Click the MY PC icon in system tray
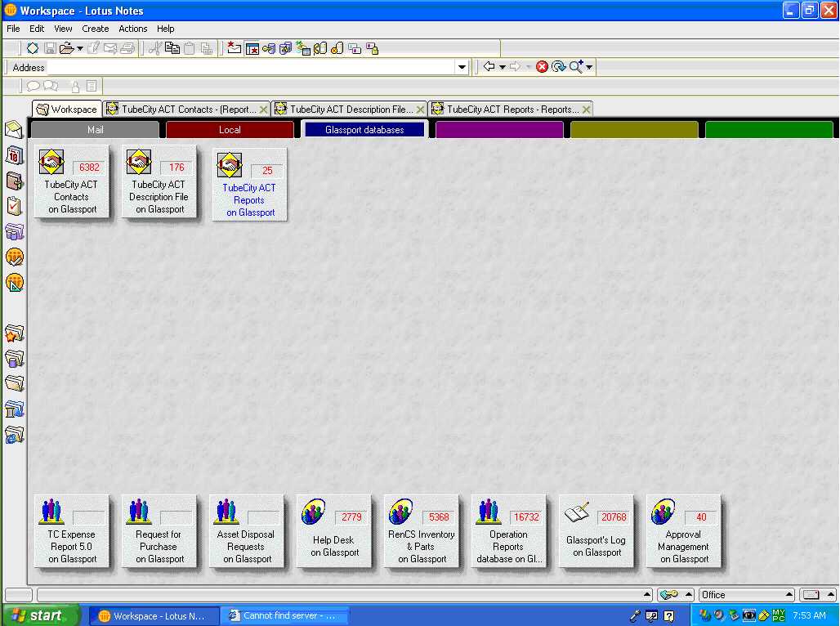Viewport: 840px width, 626px height. coord(779,615)
